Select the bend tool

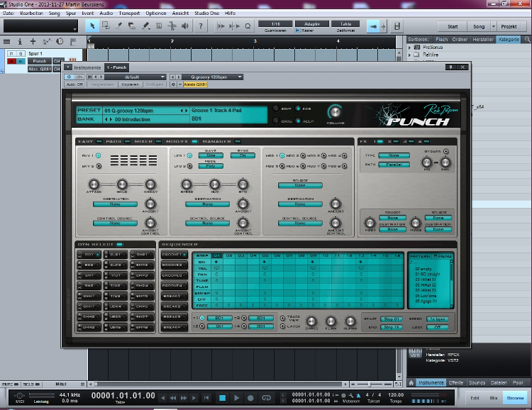click(172, 26)
